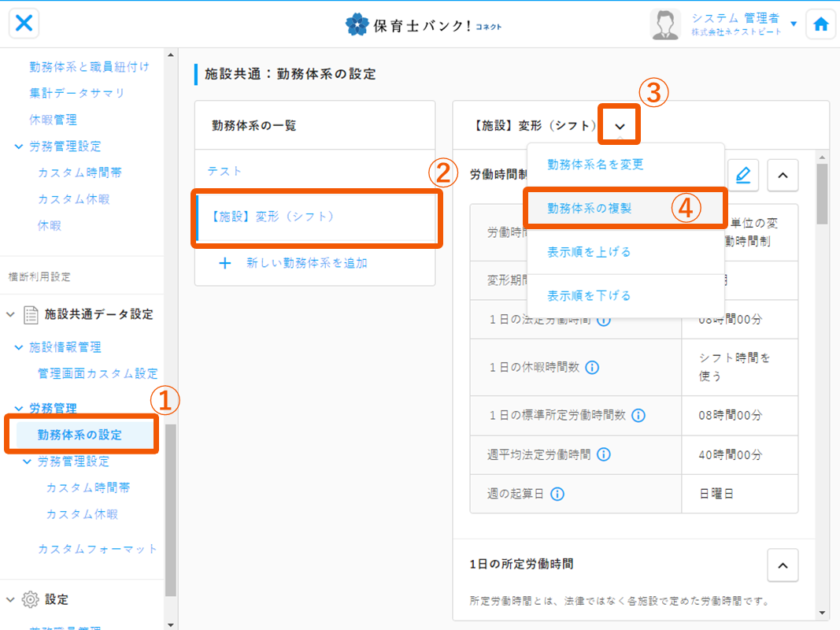Click the blue X close icon

pyautogui.click(x=24, y=24)
